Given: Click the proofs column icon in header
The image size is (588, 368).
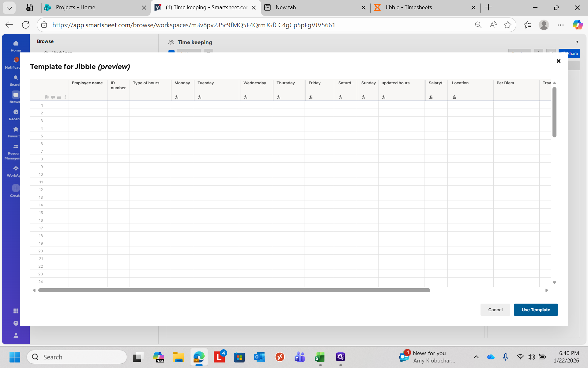Looking at the screenshot, I should (x=59, y=97).
